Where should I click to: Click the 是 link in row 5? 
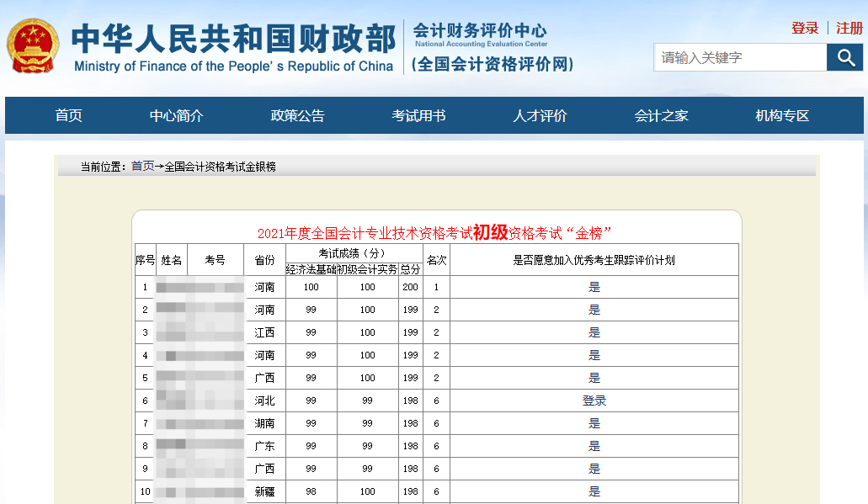(x=594, y=378)
